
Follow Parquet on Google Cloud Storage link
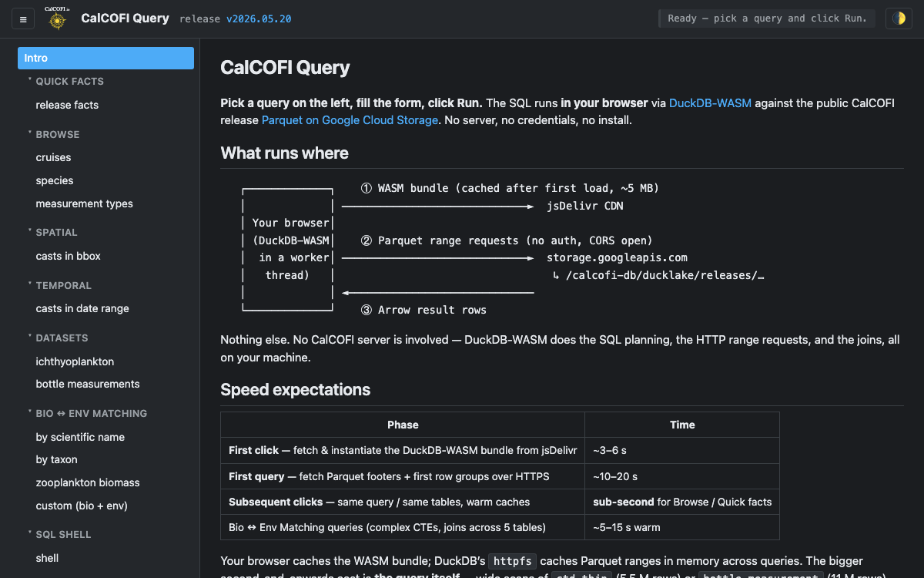[350, 120]
